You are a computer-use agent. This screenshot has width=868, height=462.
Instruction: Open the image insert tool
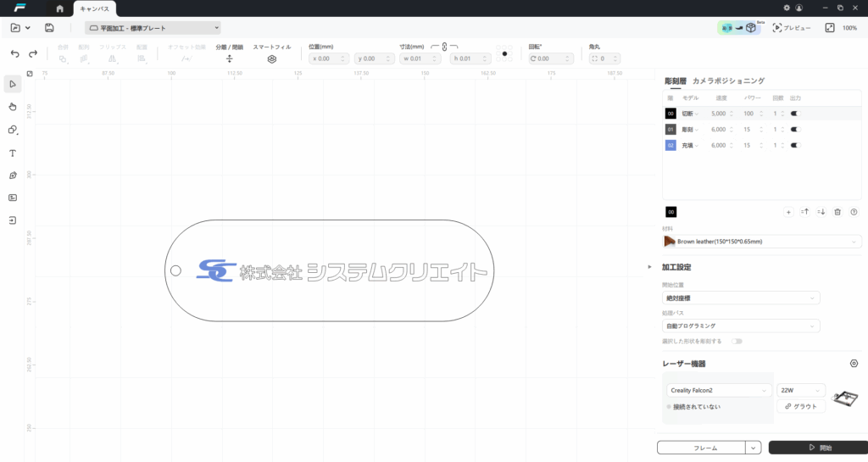(x=13, y=198)
